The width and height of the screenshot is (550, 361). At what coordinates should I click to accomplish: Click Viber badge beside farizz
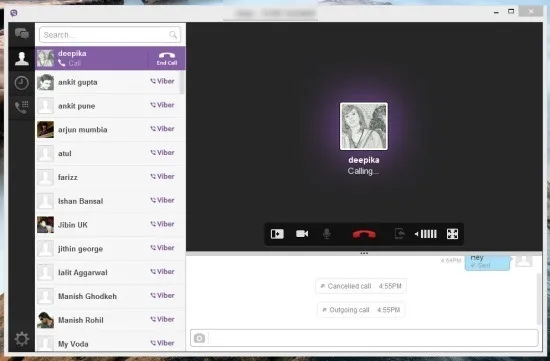[162, 176]
